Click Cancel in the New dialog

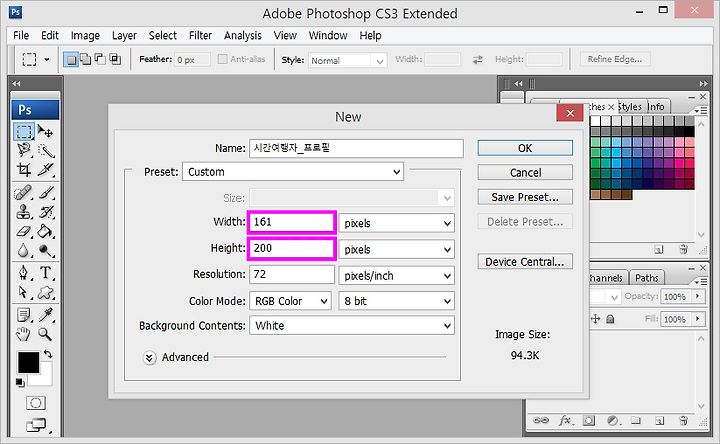tap(525, 172)
